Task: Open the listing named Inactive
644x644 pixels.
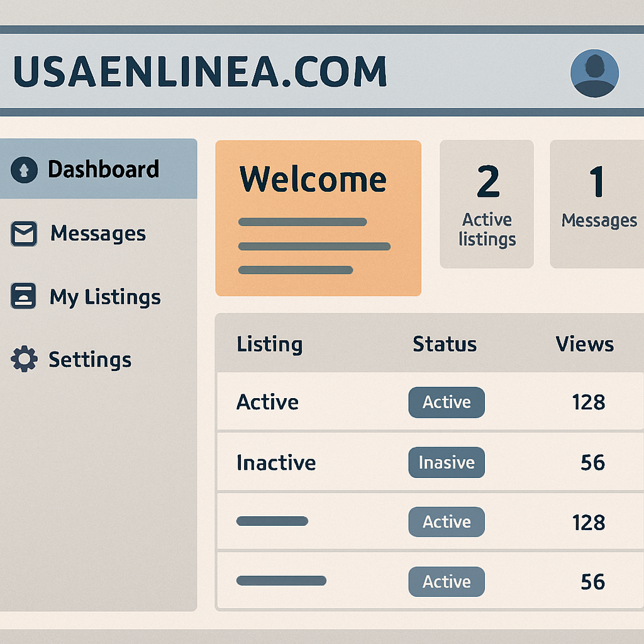Action: coord(276,463)
